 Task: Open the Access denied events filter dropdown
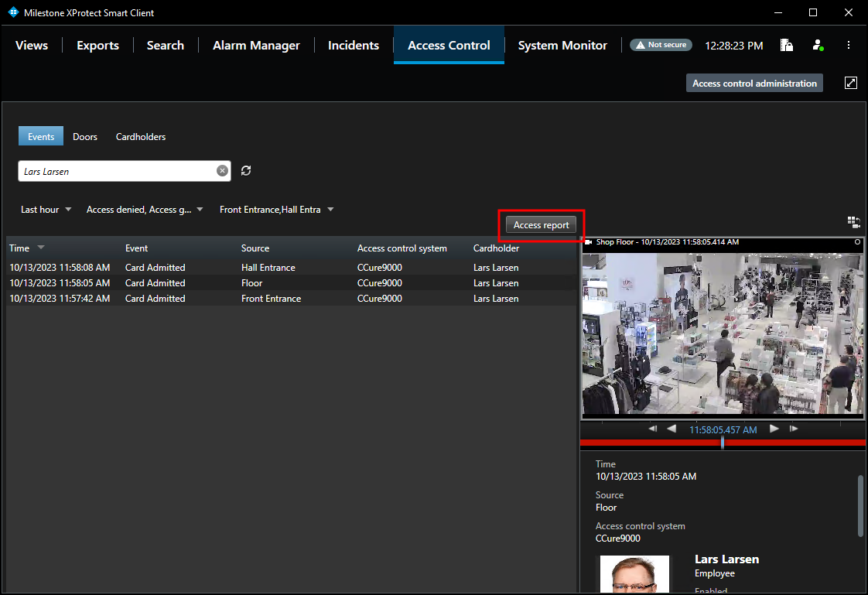pyautogui.click(x=144, y=209)
